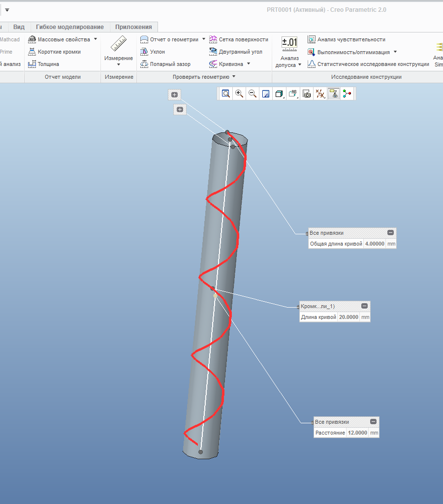This screenshot has width=443, height=504.
Task: Open the Кривизна dropdown arrow
Action: (249, 63)
